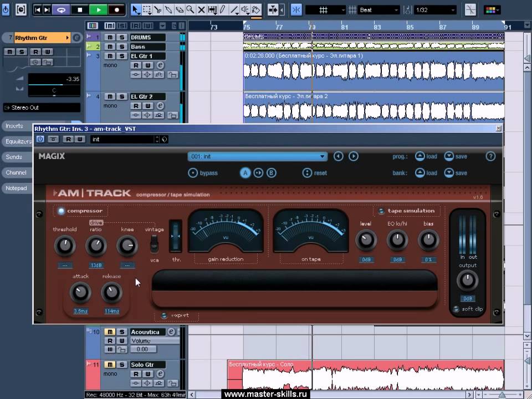
Task: Select the arrow Object Selection tool
Action: 135,10
